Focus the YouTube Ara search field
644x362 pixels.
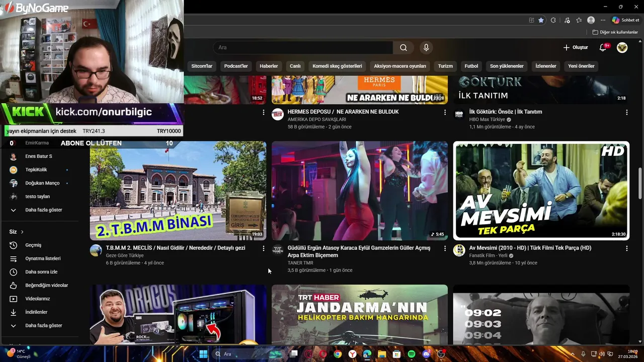[x=303, y=48]
